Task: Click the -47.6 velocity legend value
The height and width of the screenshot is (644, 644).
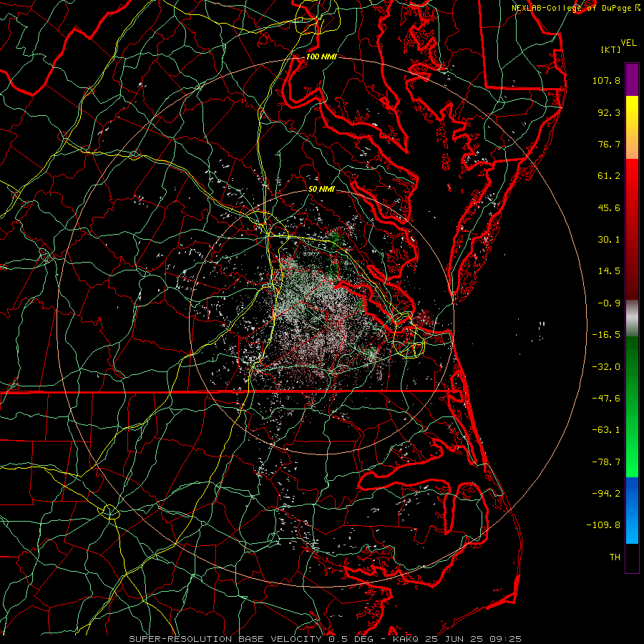Action: coord(606,399)
